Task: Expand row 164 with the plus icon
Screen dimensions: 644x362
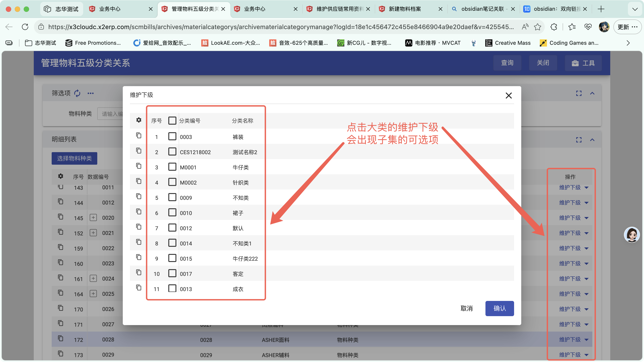Action: 93,294
